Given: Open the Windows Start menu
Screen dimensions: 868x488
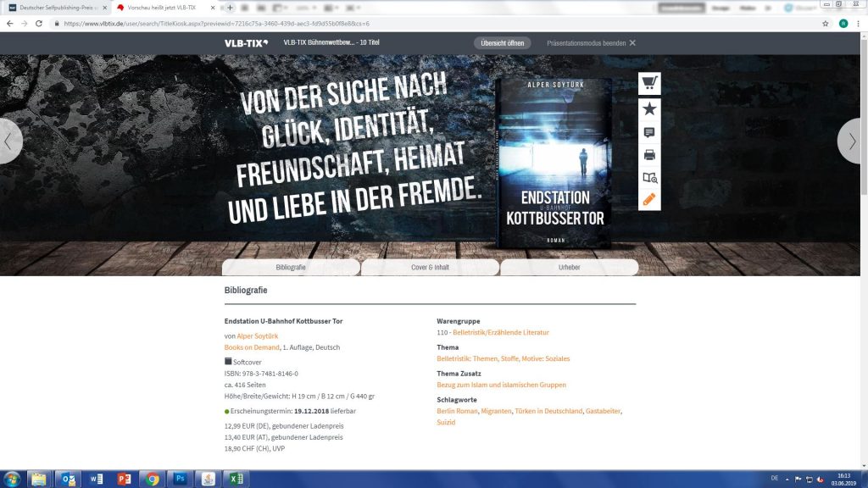Looking at the screenshot, I should point(12,480).
